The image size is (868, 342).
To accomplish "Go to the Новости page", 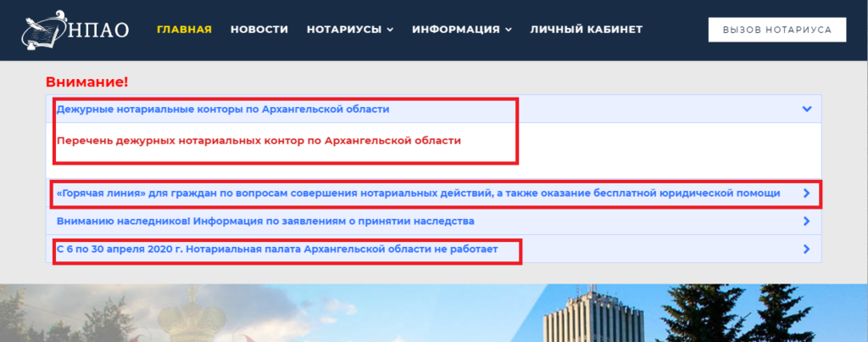I will click(259, 30).
